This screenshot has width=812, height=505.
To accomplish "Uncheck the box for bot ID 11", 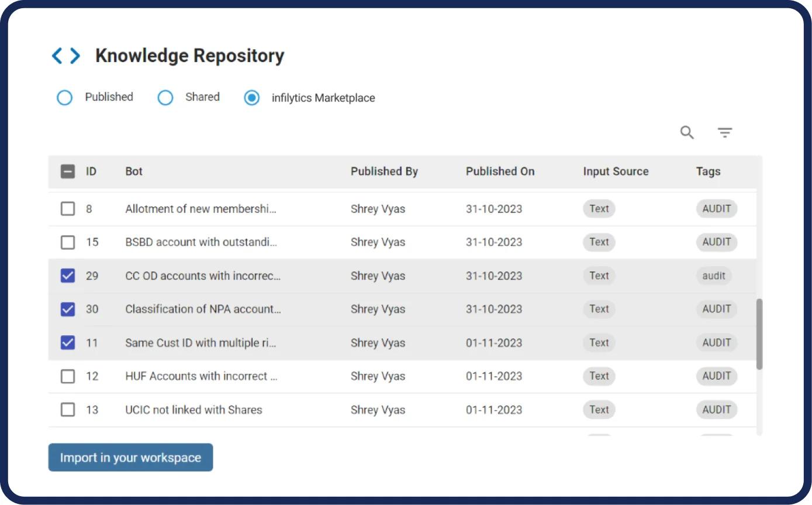I will click(68, 343).
